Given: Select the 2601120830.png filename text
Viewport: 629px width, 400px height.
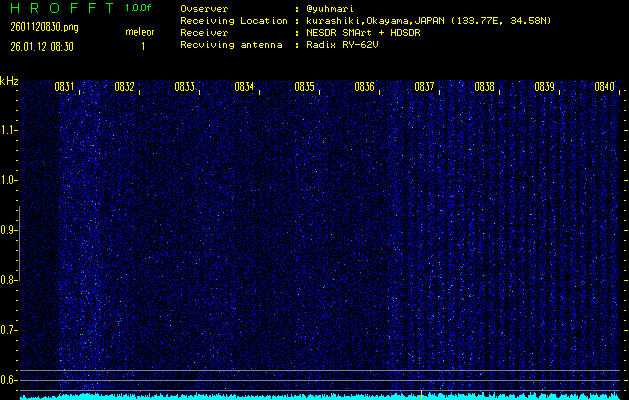Looking at the screenshot, I should [43, 27].
